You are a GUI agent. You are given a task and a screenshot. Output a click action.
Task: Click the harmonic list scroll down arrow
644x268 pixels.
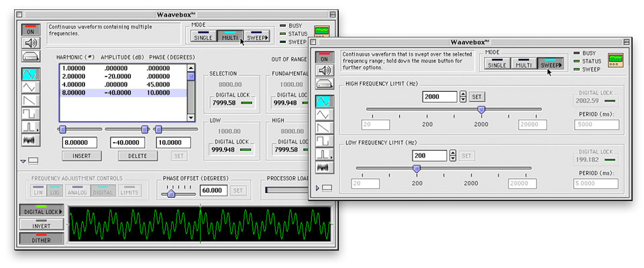pyautogui.click(x=191, y=117)
